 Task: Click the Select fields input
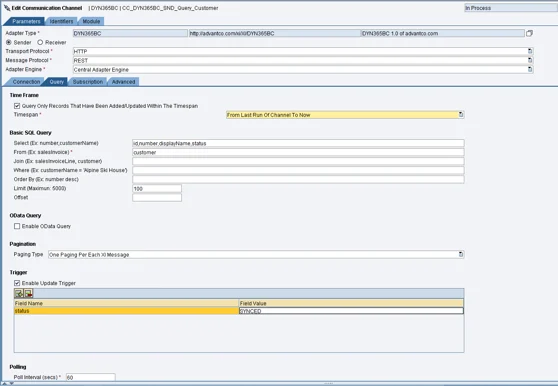298,143
